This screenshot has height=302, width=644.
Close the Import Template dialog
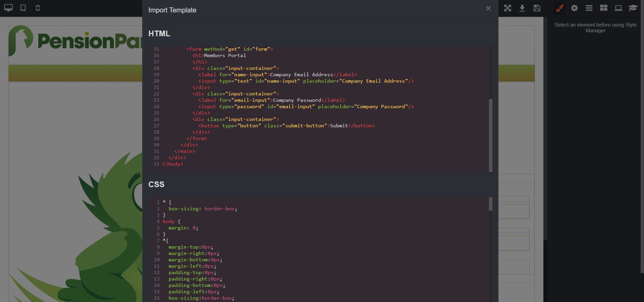pyautogui.click(x=488, y=9)
